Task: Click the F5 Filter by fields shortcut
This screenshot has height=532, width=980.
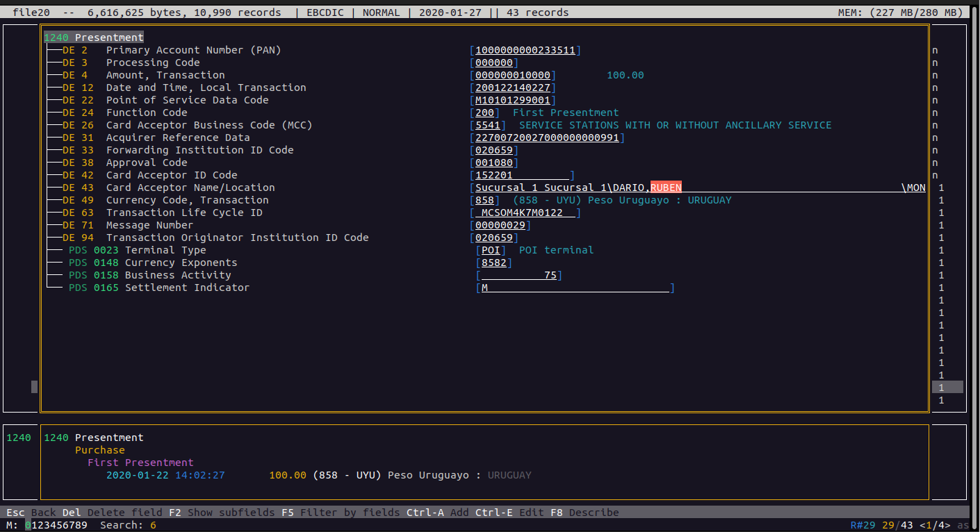Action: point(340,513)
